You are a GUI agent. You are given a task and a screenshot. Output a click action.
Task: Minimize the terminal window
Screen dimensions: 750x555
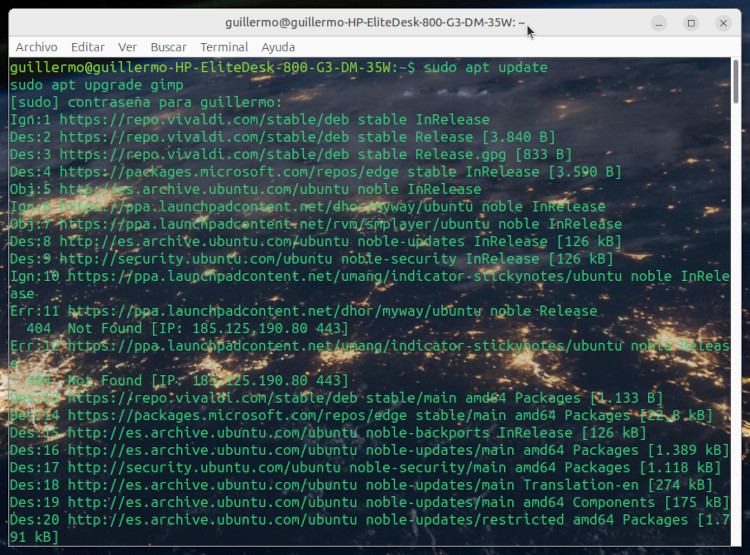click(x=659, y=23)
